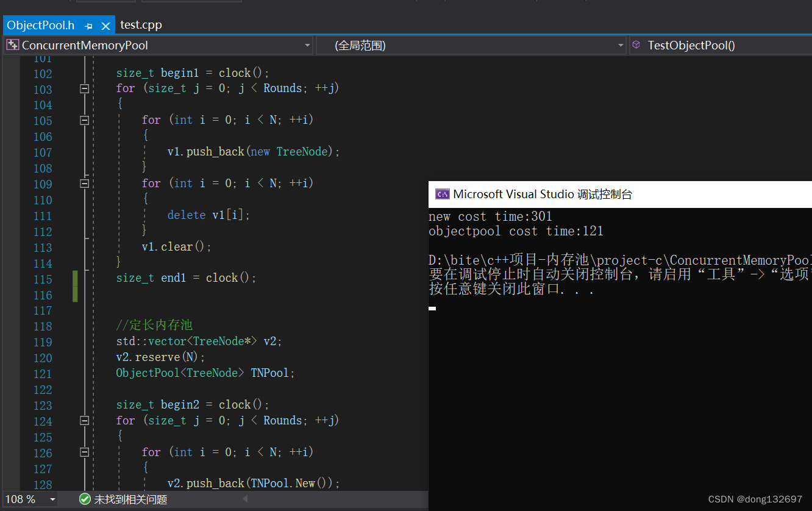This screenshot has width=812, height=511.
Task: Click the ConcurrentMemoryPool project icon
Action: (12, 45)
